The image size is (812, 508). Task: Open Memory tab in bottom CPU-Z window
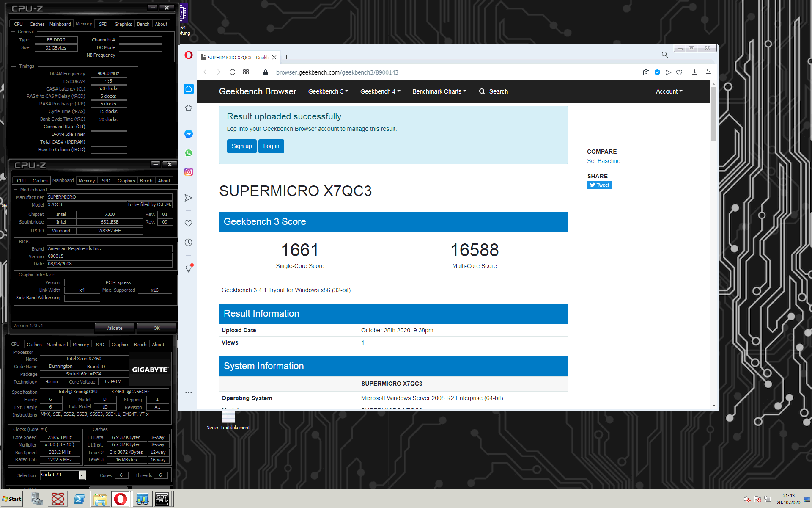81,345
